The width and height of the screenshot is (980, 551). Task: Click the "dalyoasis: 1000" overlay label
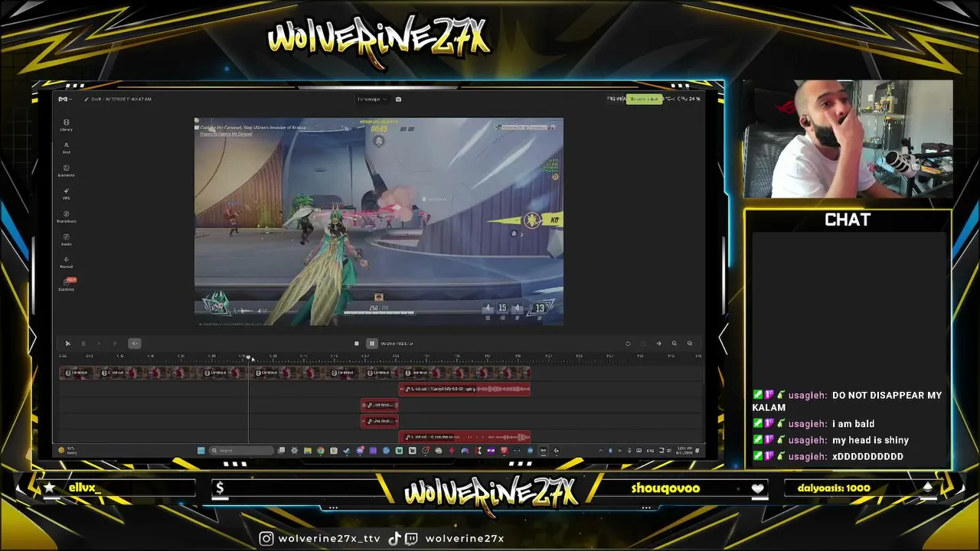(834, 488)
